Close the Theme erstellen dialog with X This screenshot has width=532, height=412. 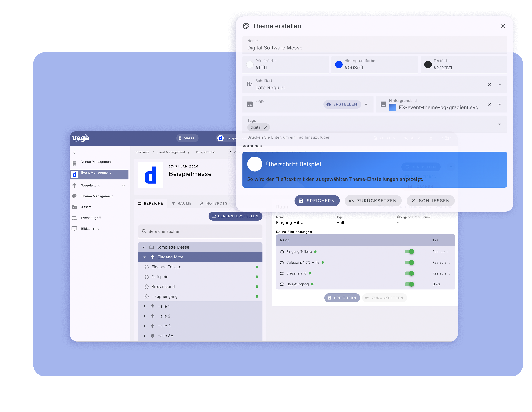coord(502,26)
